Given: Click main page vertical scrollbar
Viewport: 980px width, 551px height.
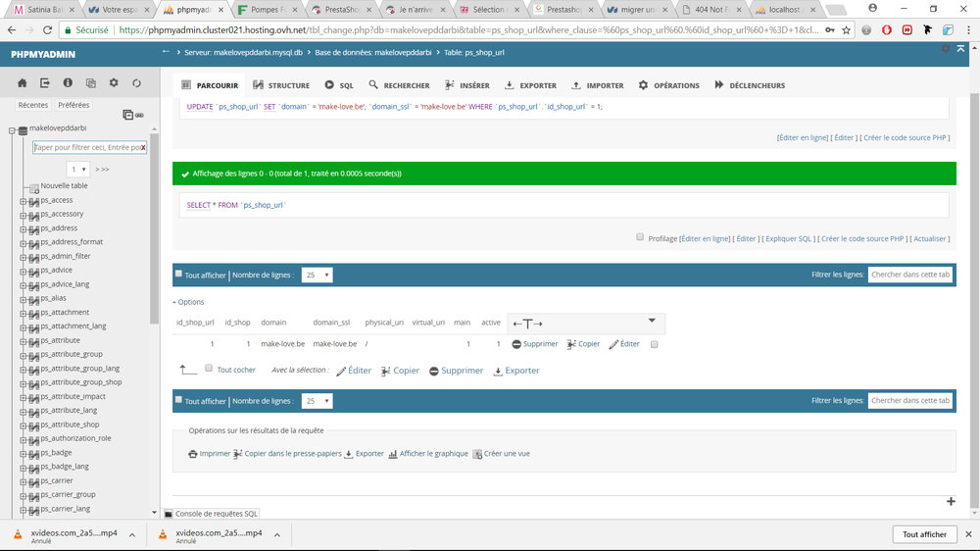Looking at the screenshot, I should (974, 301).
